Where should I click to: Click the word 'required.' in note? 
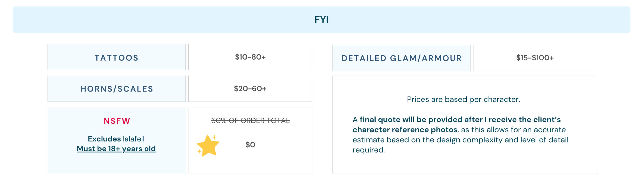click(369, 150)
